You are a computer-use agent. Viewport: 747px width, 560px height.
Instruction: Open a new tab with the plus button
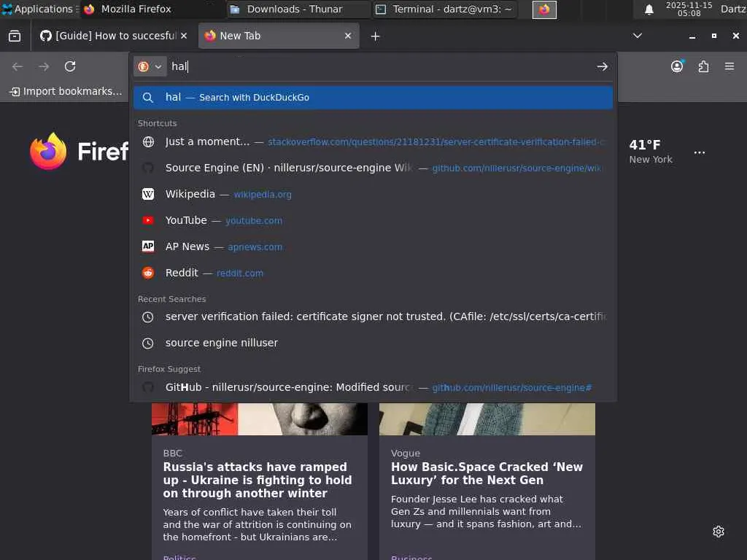tap(376, 36)
